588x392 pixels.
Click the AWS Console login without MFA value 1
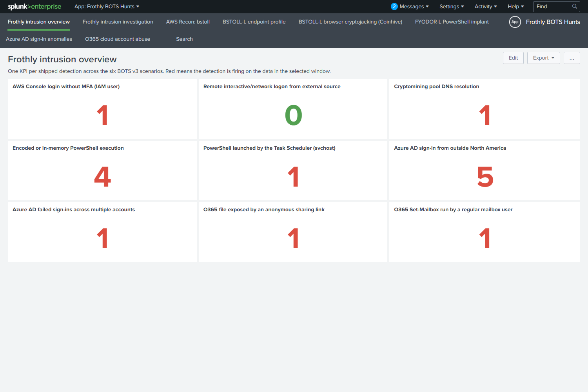pos(102,115)
